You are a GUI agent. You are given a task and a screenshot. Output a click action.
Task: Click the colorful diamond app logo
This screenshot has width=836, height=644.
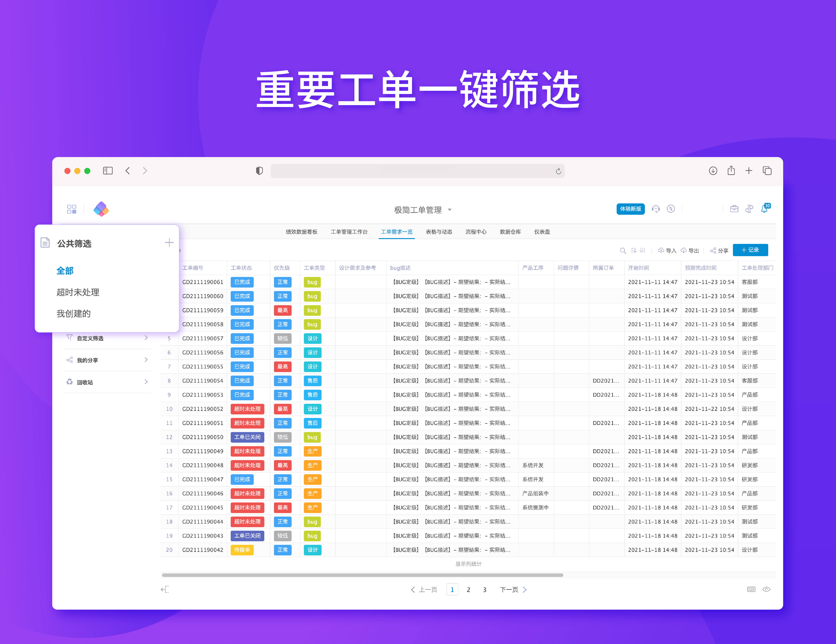101,209
